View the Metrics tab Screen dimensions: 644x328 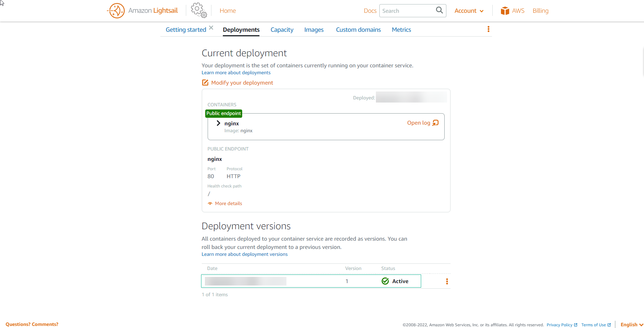pos(401,30)
